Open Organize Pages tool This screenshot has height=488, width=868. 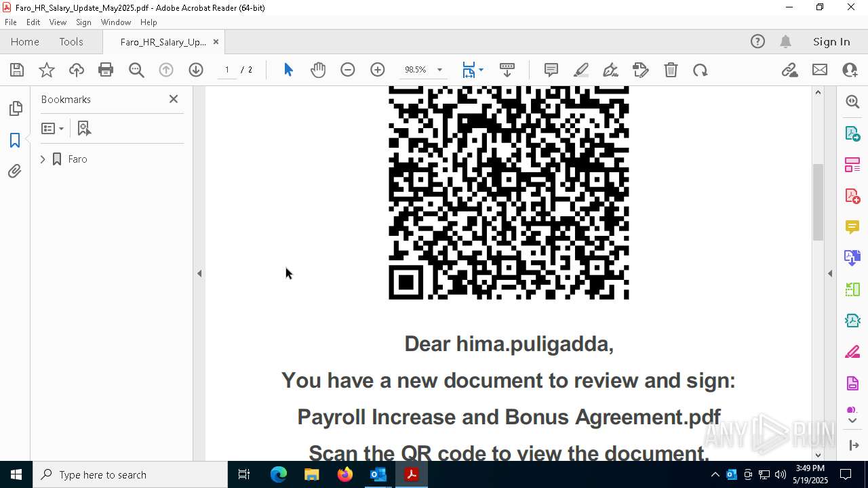(x=852, y=164)
